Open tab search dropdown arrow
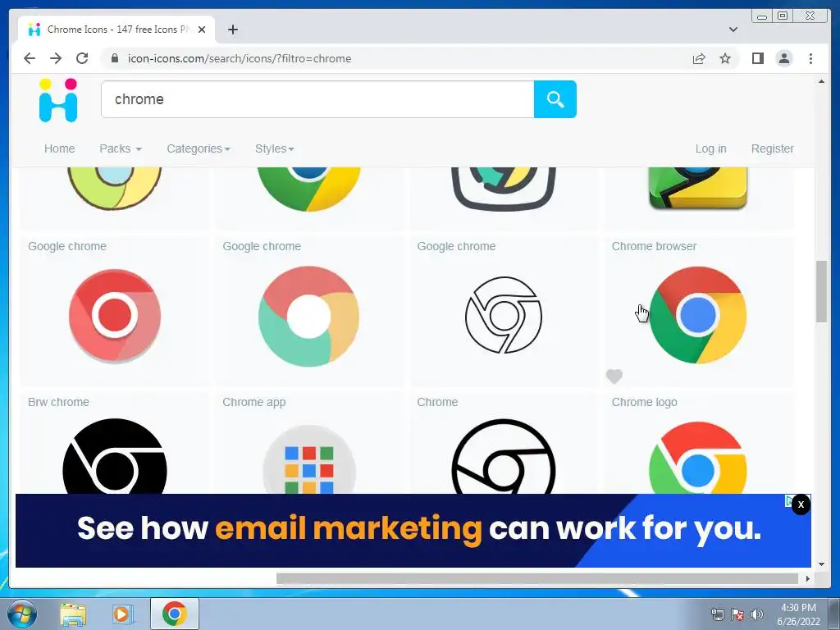840x630 pixels. (733, 30)
